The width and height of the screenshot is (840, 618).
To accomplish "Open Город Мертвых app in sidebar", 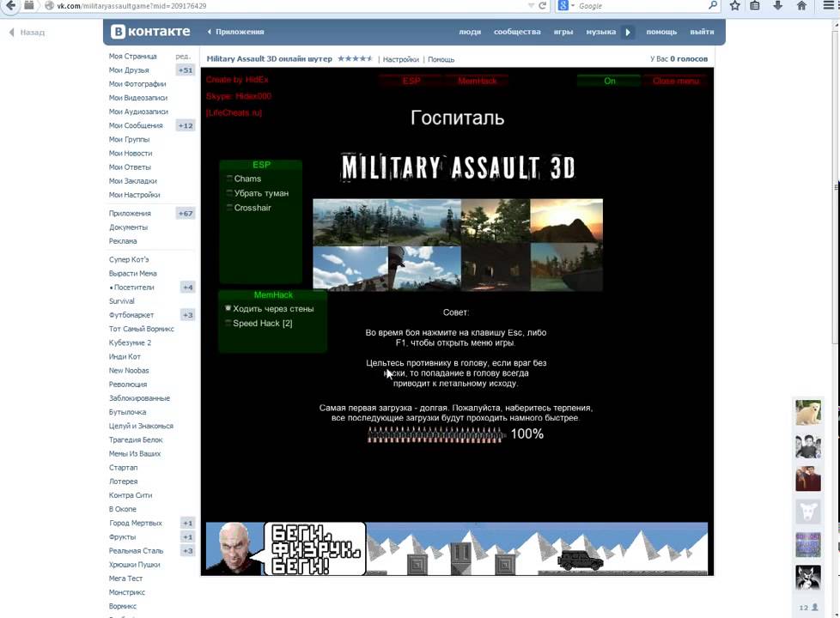I will pyautogui.click(x=136, y=524).
